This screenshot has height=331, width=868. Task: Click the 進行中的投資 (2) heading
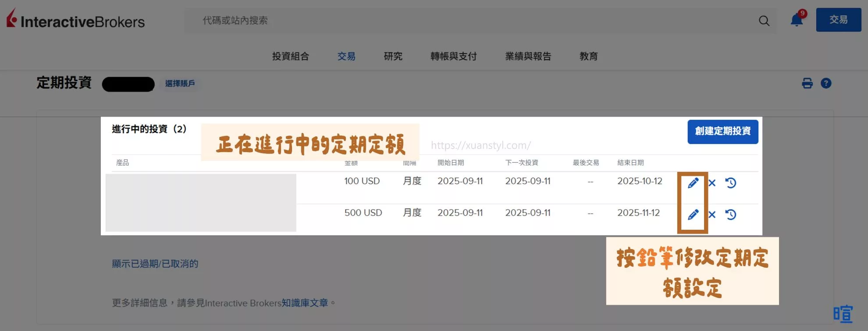coord(149,129)
